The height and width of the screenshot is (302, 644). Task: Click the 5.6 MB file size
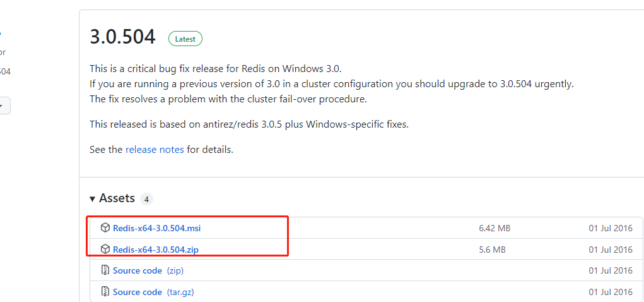coord(492,250)
